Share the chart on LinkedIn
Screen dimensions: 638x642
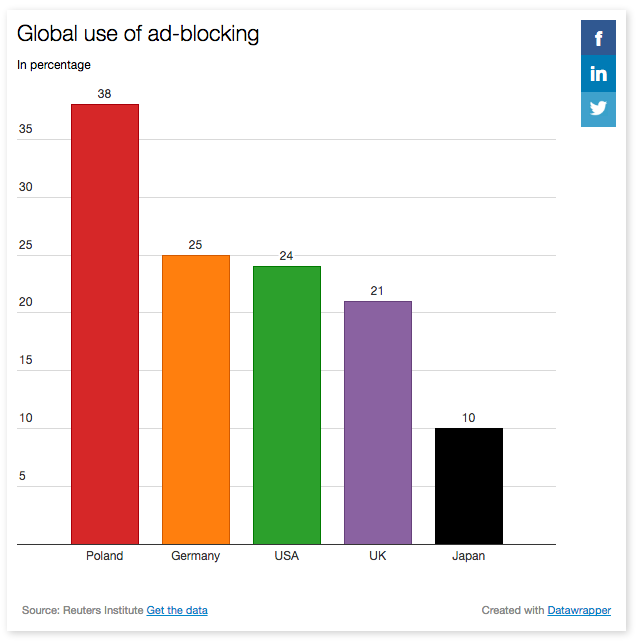[598, 74]
